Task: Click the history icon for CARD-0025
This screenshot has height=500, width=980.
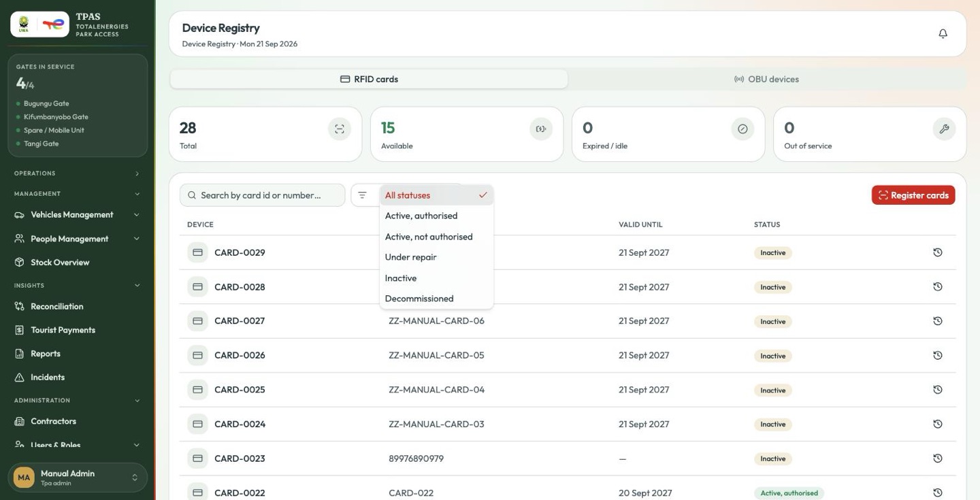Action: click(937, 390)
